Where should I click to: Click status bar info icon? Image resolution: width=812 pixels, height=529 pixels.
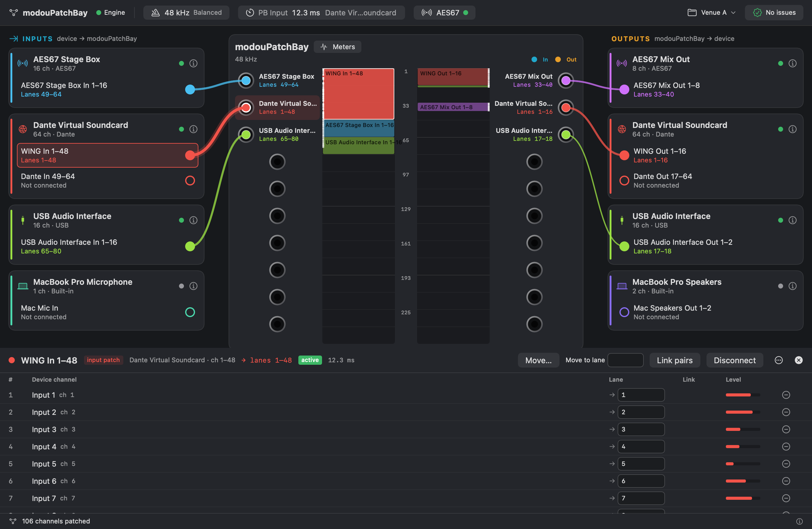799,521
